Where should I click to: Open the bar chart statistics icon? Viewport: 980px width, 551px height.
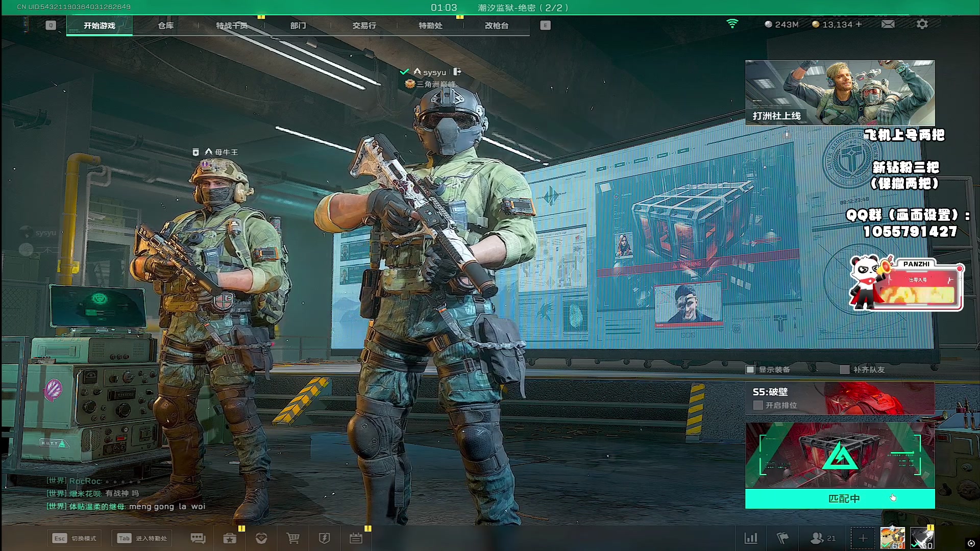point(751,538)
